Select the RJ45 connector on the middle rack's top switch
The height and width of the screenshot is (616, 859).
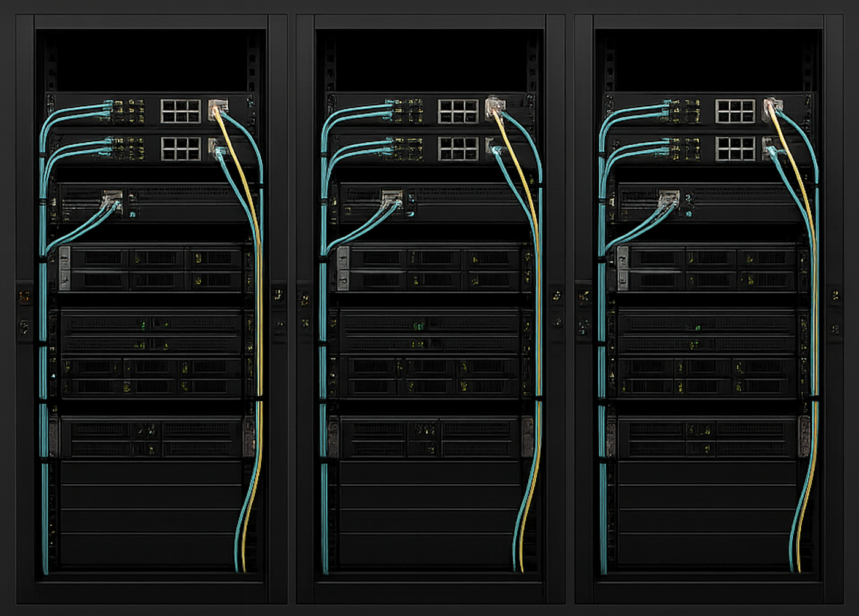point(495,104)
